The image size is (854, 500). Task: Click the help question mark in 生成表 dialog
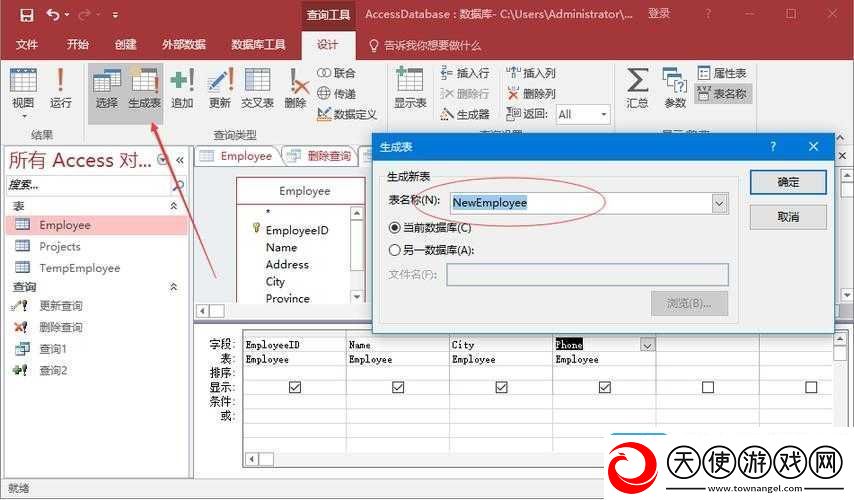tap(773, 147)
